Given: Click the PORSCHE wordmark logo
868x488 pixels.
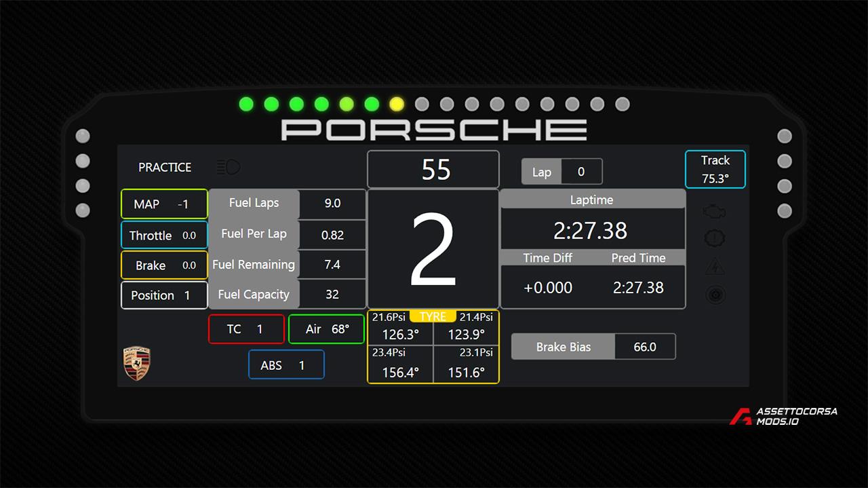Looking at the screenshot, I should pos(434,130).
